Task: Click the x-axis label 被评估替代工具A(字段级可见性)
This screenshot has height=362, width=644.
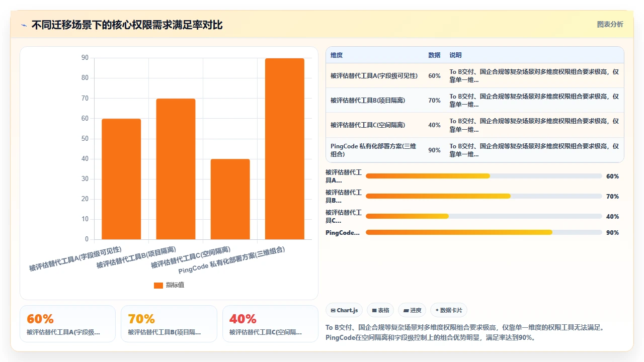Action: (75, 259)
